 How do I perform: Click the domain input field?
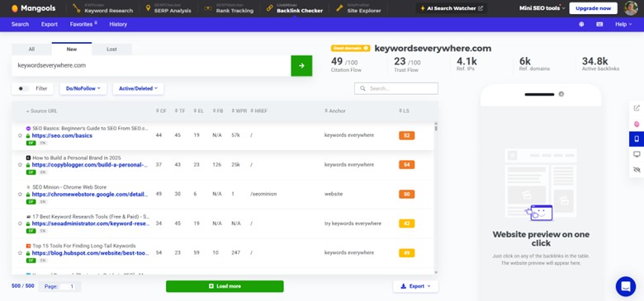[x=151, y=66]
